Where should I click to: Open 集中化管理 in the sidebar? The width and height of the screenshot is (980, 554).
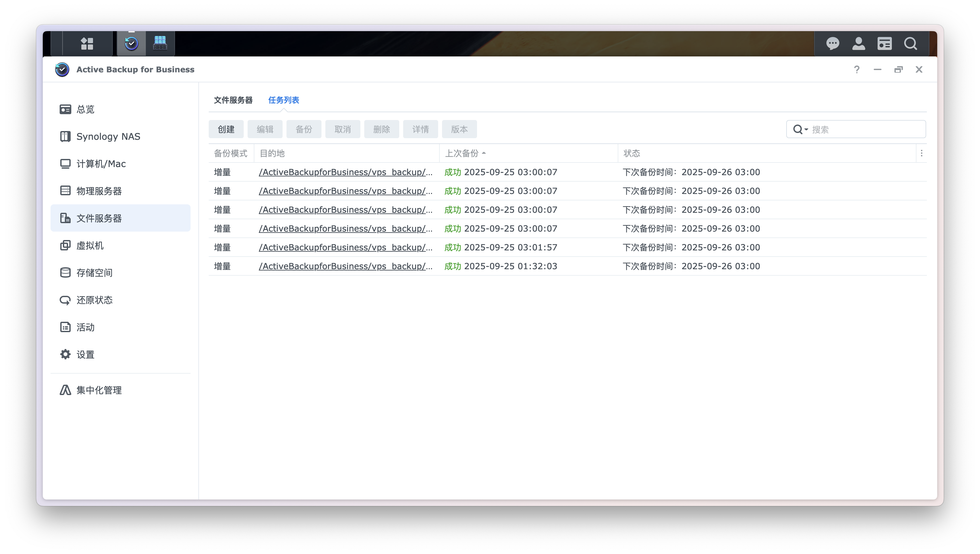tap(120, 390)
